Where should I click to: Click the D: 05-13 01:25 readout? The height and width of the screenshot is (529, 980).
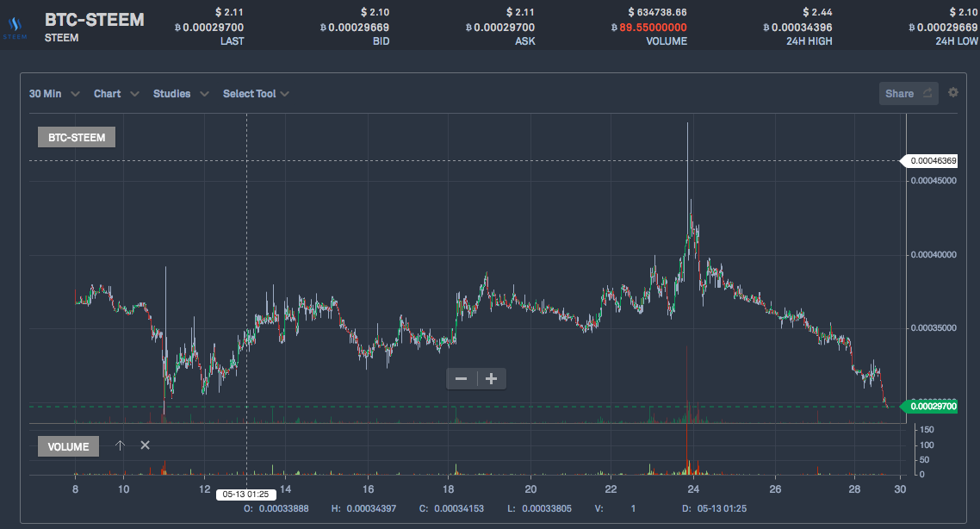pos(715,508)
